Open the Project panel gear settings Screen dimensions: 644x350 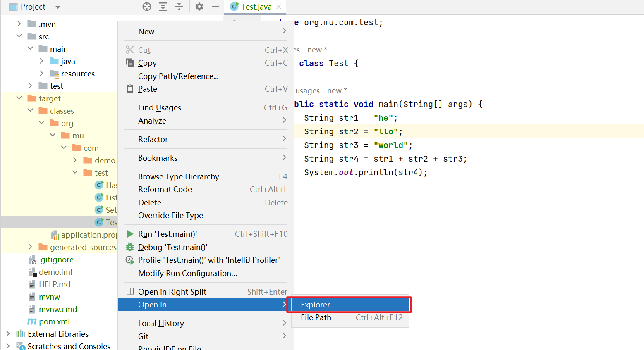coord(199,7)
